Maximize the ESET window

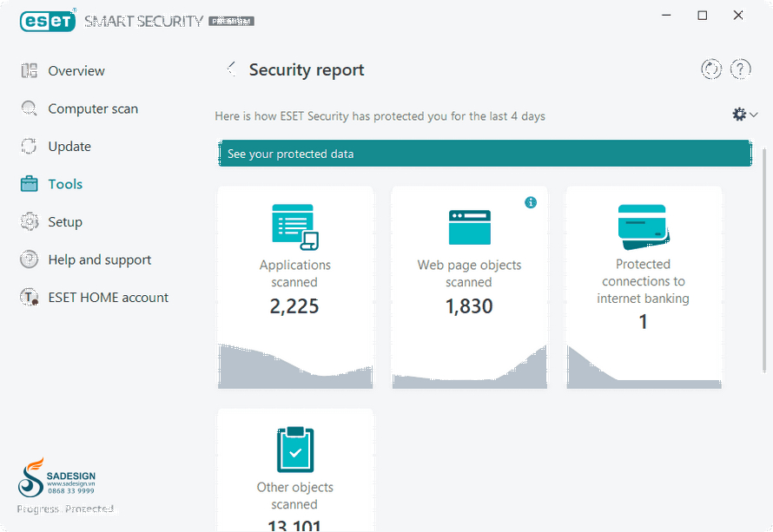point(703,16)
